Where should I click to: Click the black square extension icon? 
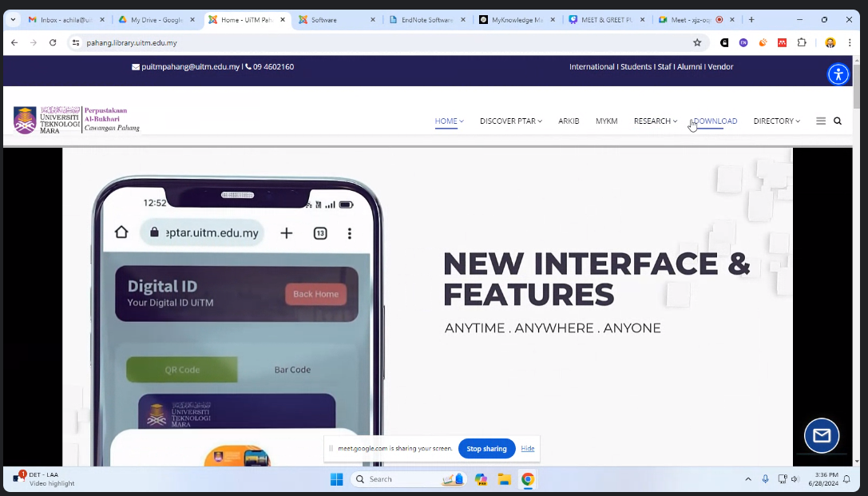[x=724, y=42]
